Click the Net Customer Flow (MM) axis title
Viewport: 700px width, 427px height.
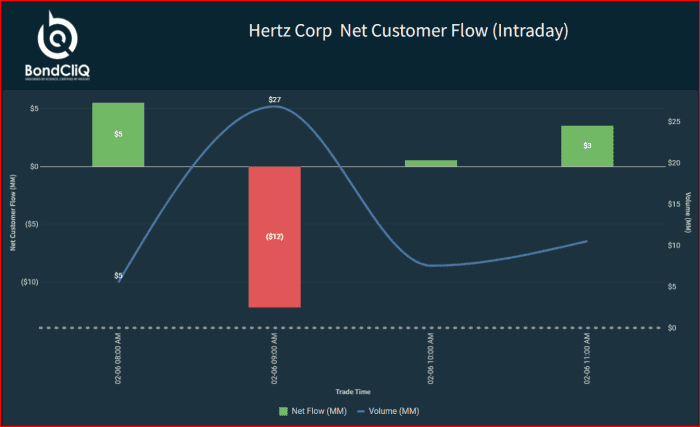click(12, 213)
